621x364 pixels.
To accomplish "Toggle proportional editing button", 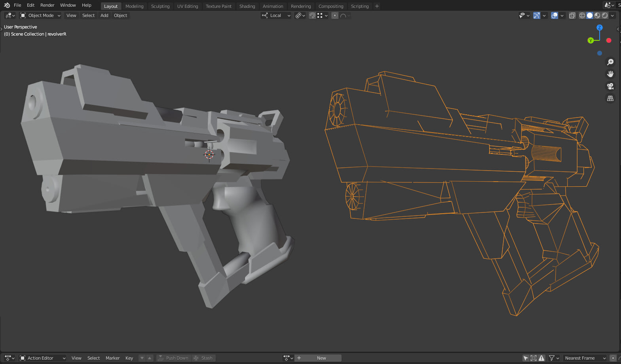I will (x=335, y=15).
